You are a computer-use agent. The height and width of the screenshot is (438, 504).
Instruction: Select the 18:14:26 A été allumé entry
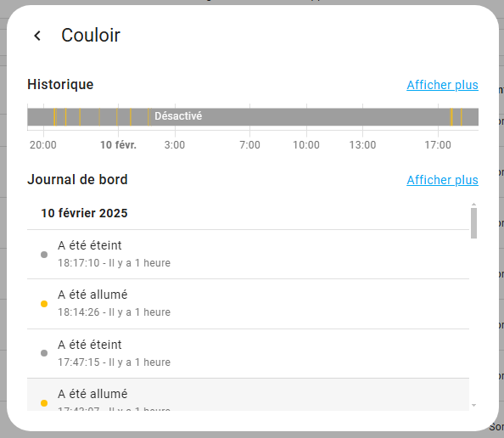click(248, 304)
